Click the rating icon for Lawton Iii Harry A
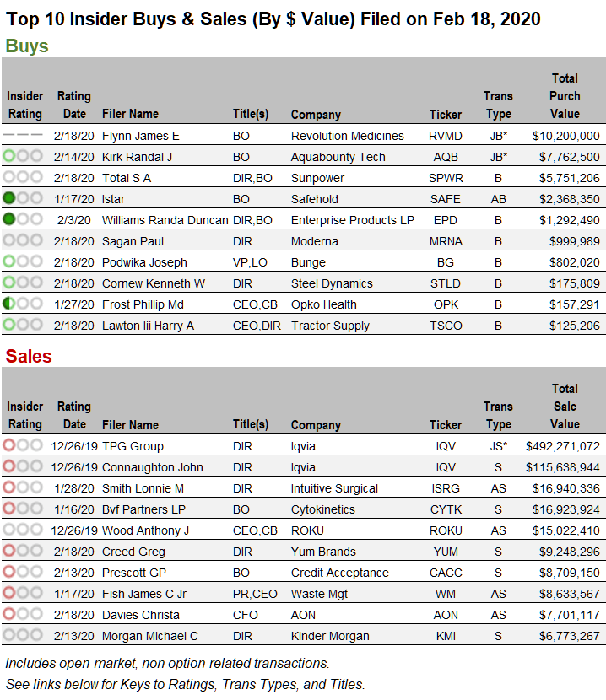 click(23, 326)
